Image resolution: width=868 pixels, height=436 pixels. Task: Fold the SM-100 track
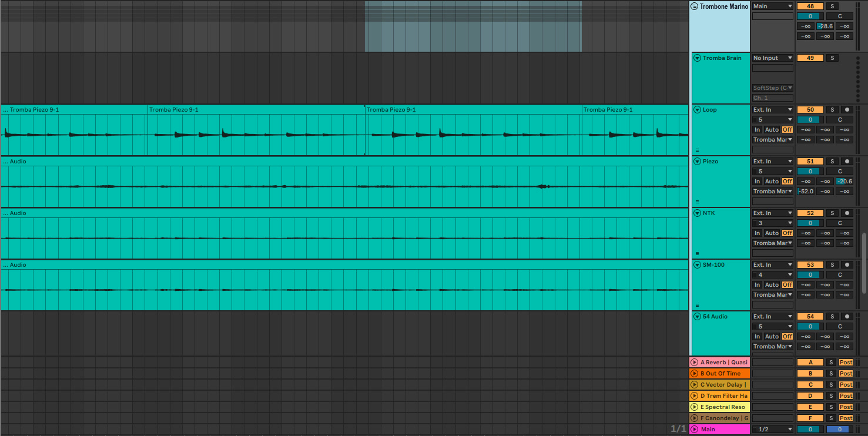tap(697, 265)
